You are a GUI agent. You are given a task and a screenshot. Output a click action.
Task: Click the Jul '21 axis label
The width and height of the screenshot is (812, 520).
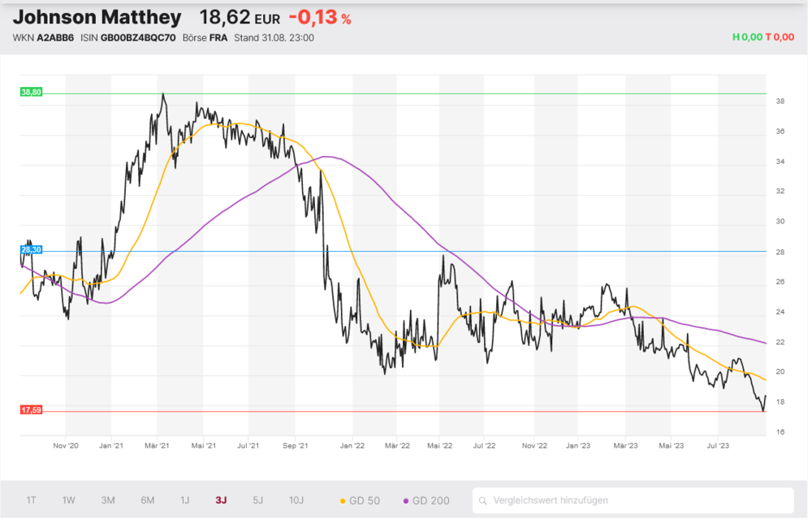(249, 448)
